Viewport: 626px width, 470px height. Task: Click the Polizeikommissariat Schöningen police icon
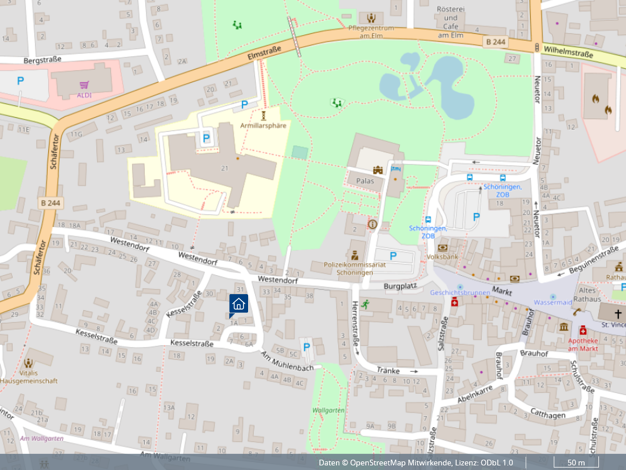tap(354, 256)
